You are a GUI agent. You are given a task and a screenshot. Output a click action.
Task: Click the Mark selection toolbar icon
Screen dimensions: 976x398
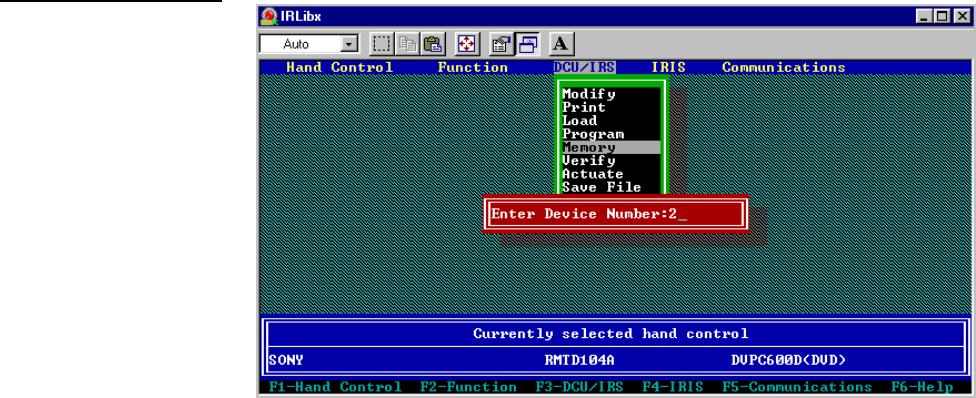click(382, 44)
